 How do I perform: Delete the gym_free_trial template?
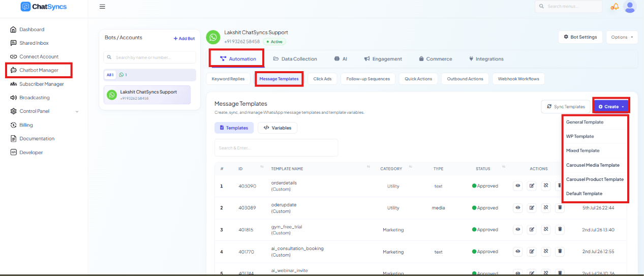click(x=560, y=230)
